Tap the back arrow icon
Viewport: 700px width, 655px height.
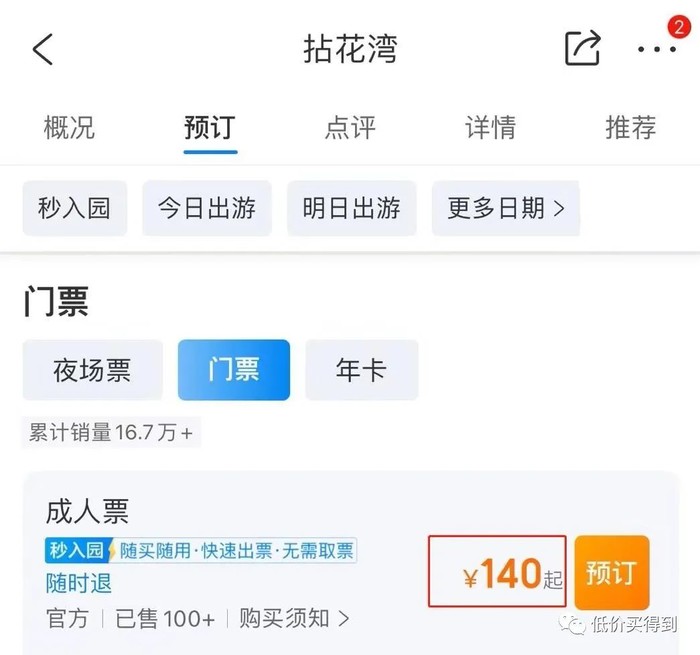43,48
